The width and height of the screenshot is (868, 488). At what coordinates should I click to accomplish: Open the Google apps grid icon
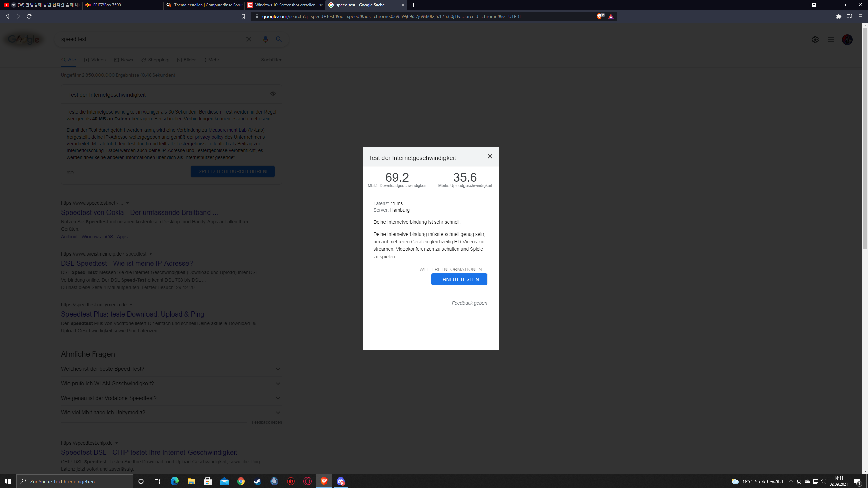click(x=831, y=40)
